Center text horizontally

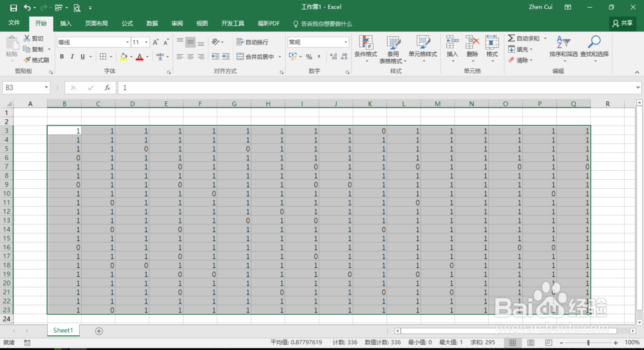click(190, 57)
